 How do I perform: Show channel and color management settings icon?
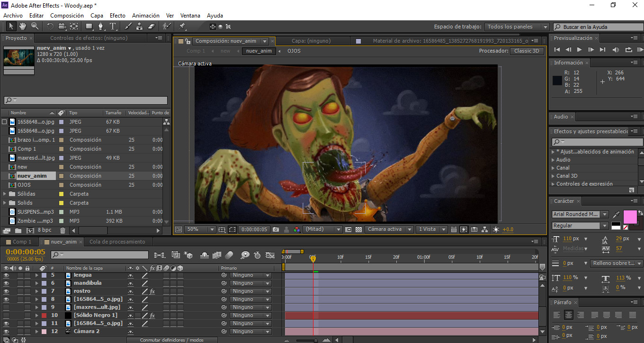[x=296, y=229]
